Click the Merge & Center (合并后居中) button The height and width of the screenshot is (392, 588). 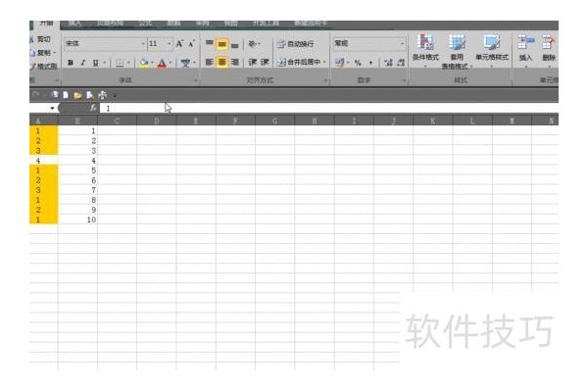point(299,63)
